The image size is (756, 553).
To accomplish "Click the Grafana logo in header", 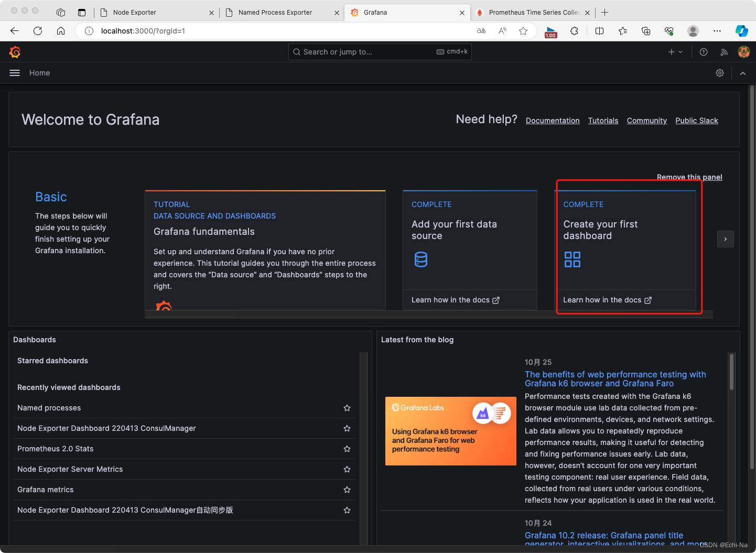I will [x=15, y=52].
